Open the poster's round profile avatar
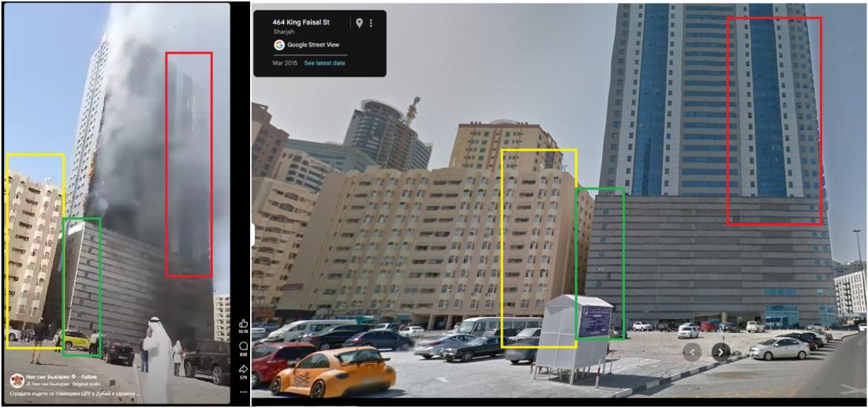This screenshot has height=408, width=868. 16,380
